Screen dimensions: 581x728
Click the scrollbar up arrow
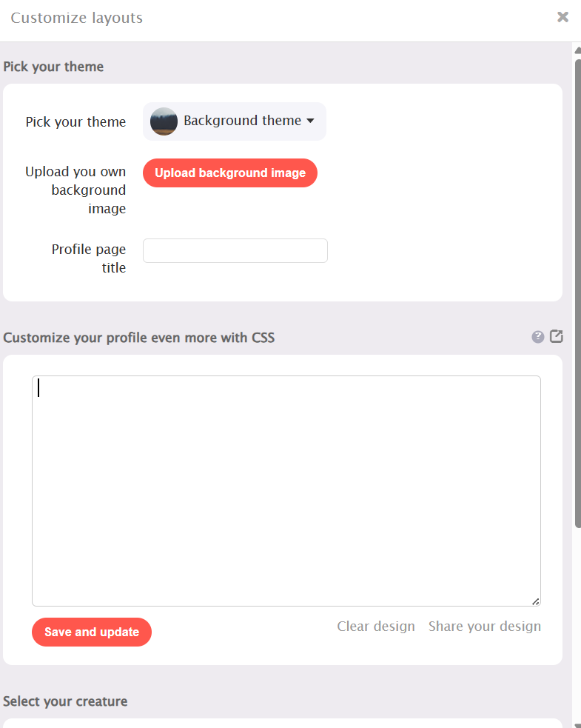pyautogui.click(x=577, y=50)
